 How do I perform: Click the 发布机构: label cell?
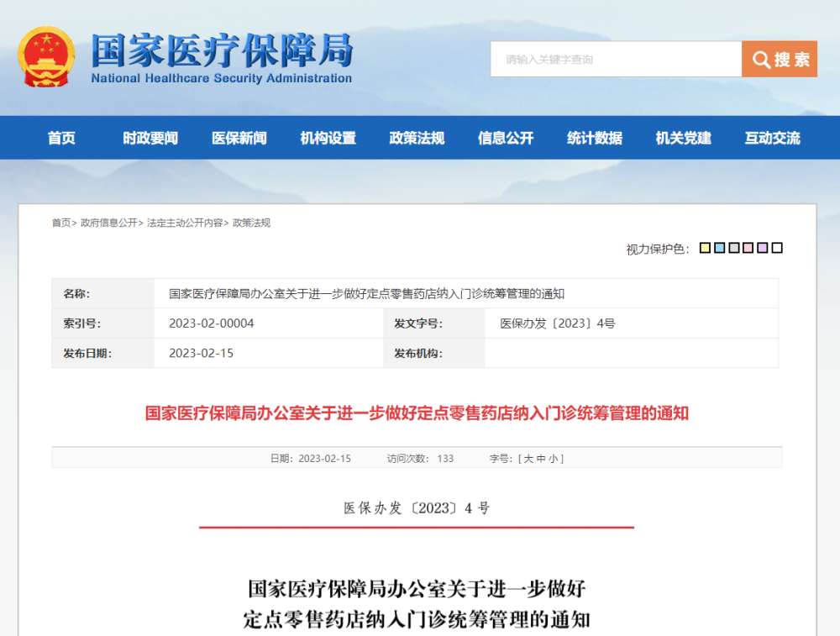tap(434, 353)
